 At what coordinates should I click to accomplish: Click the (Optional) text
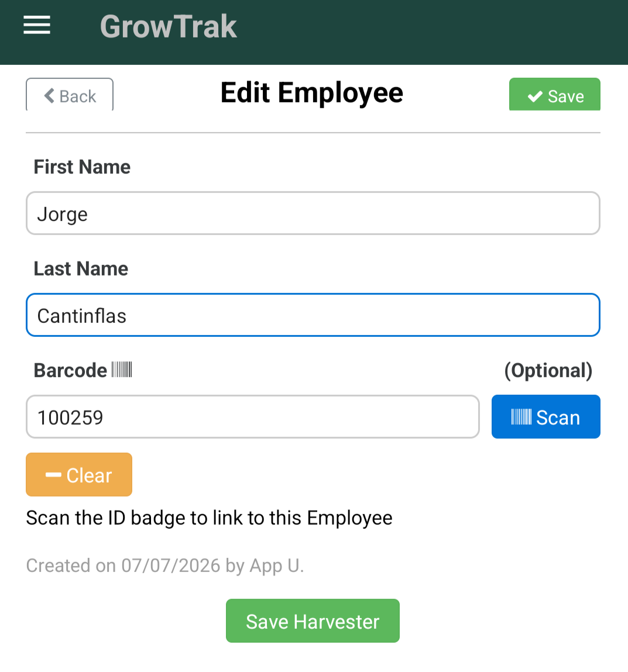pos(548,370)
